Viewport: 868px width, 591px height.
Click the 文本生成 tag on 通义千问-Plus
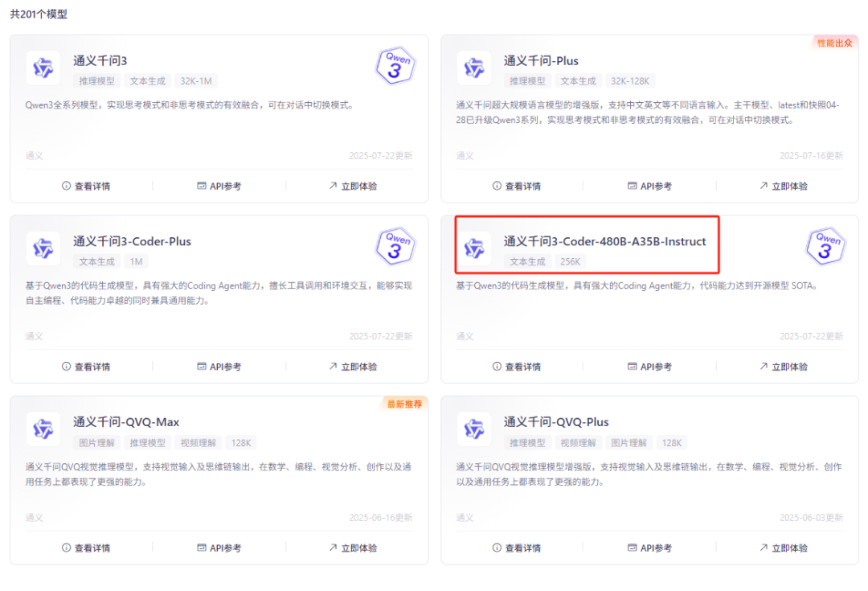[578, 81]
